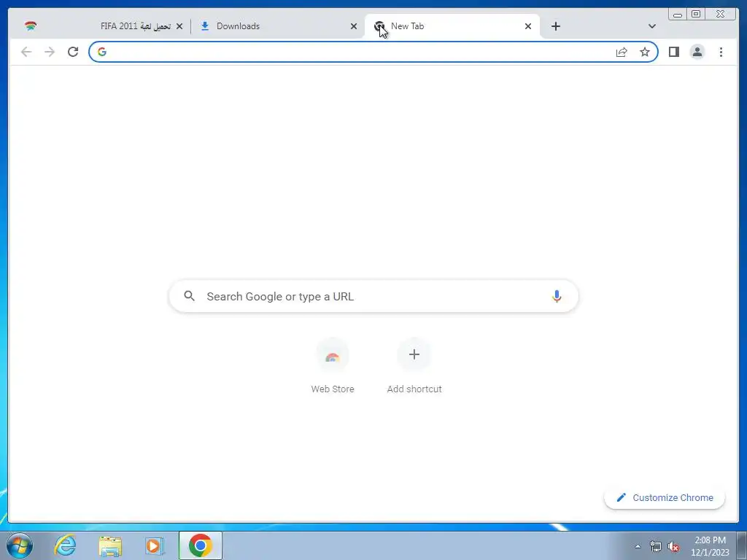
Task: Click the Search Google or type a URL box
Action: (373, 296)
